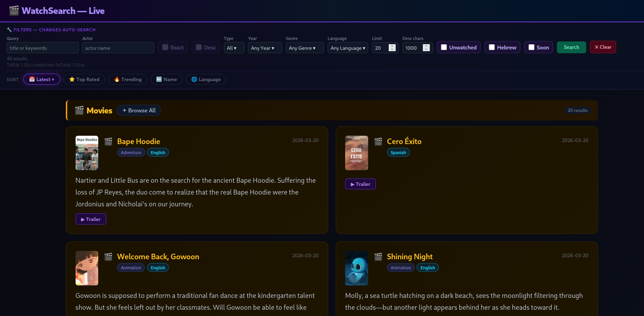
Task: Focus the title or keywords query field
Action: 42,48
